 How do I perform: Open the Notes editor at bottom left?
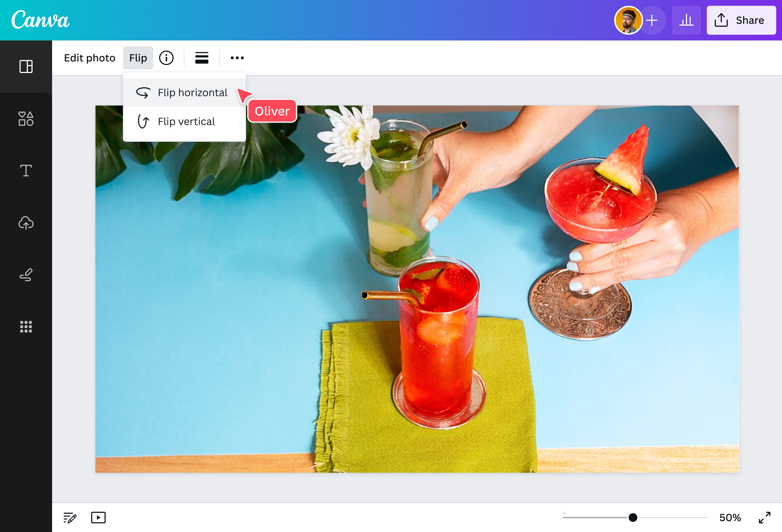pyautogui.click(x=70, y=518)
